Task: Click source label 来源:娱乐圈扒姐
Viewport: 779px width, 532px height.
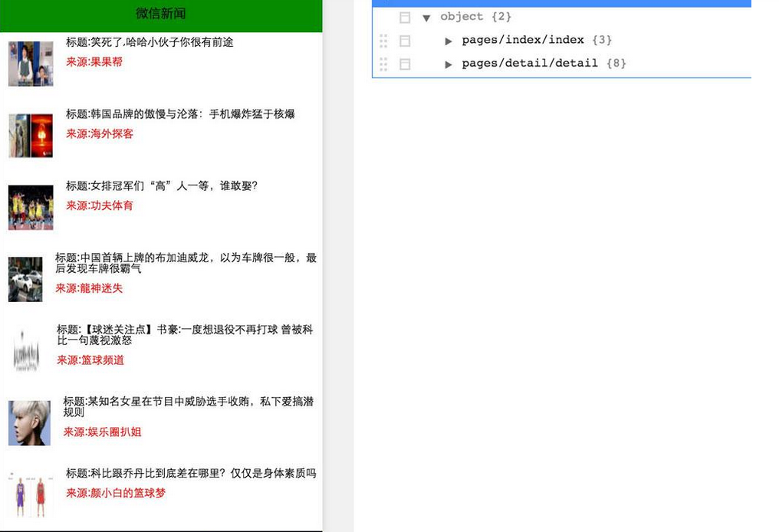Action: click(x=102, y=432)
